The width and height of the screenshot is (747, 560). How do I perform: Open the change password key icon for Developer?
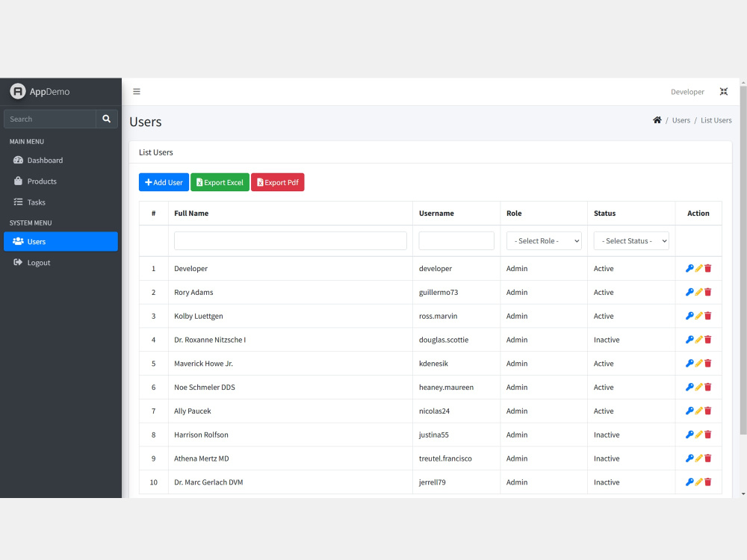click(x=689, y=268)
